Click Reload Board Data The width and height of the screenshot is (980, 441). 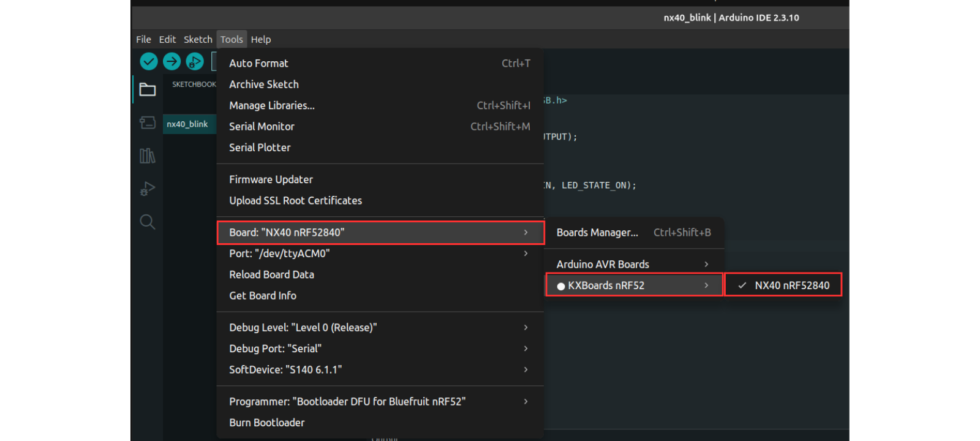click(x=380, y=275)
